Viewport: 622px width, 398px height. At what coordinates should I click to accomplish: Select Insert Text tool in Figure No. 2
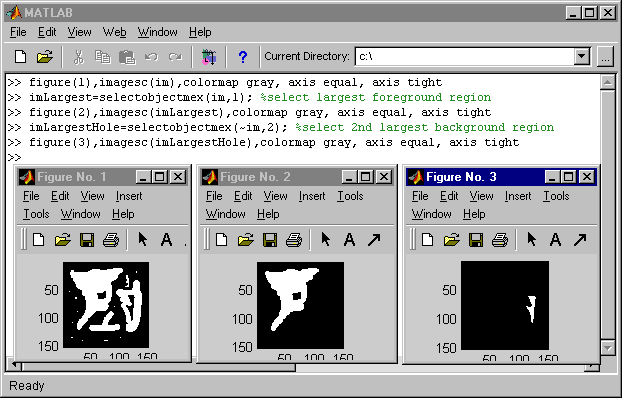point(349,239)
